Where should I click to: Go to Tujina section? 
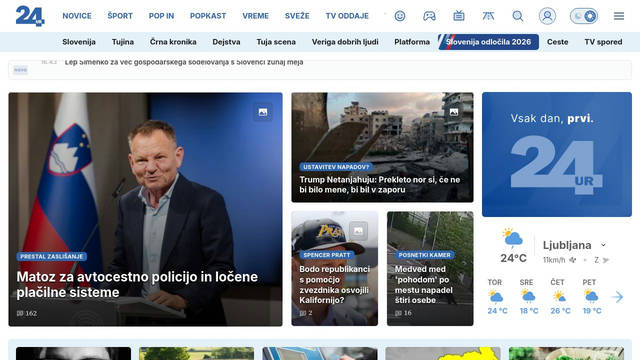pyautogui.click(x=123, y=42)
